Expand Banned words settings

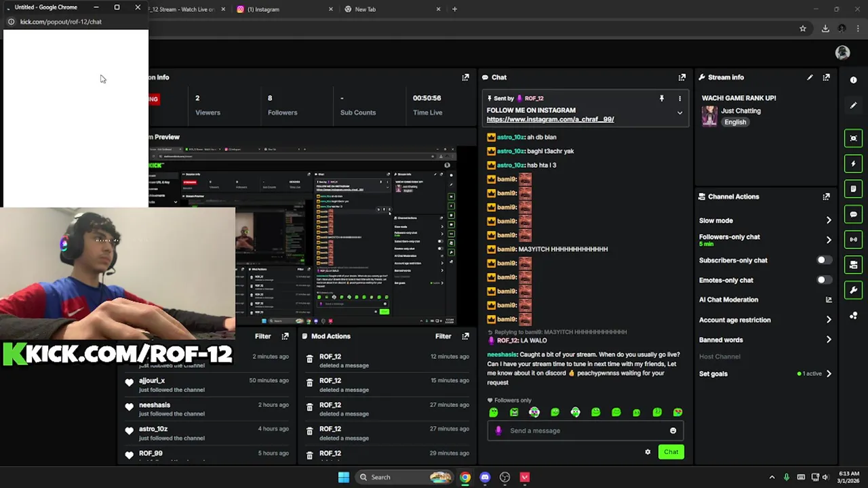coord(829,340)
